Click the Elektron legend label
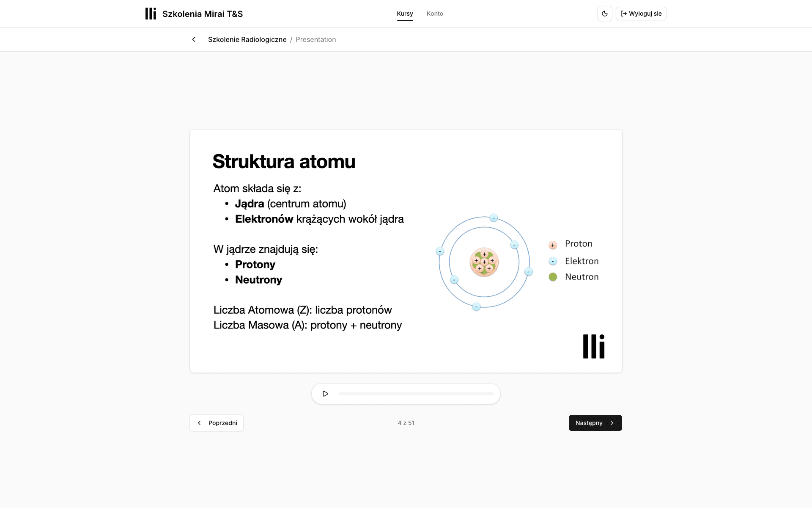This screenshot has width=812, height=508. pyautogui.click(x=582, y=261)
